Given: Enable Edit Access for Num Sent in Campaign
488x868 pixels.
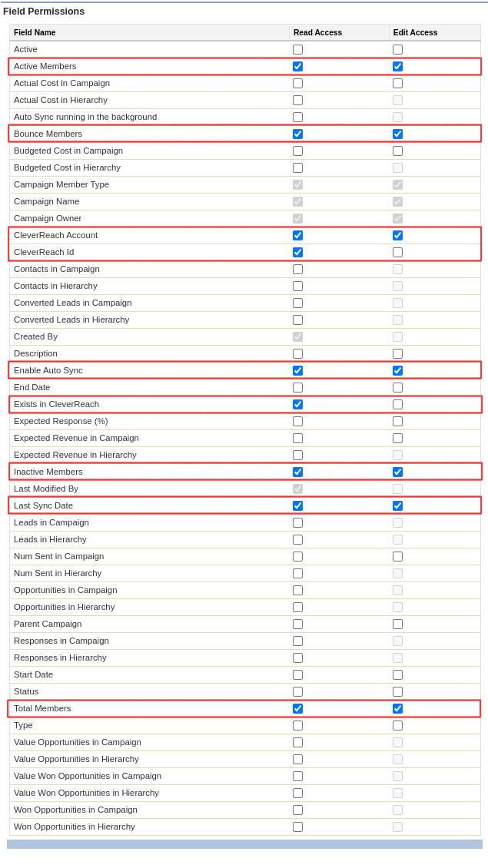Looking at the screenshot, I should coord(398,556).
